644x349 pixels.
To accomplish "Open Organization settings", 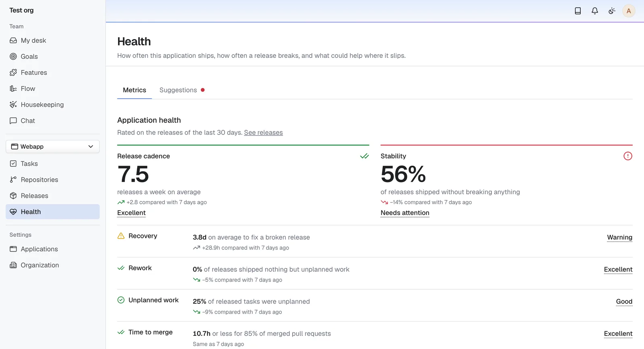I will (x=53, y=265).
